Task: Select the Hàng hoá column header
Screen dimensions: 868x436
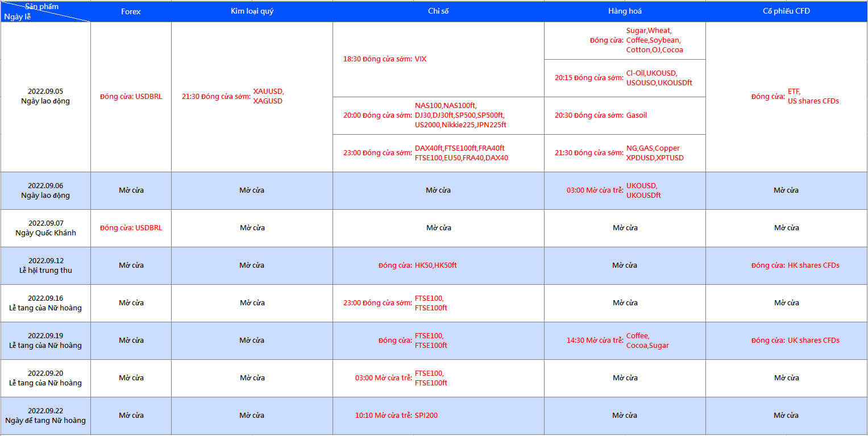Action: tap(625, 11)
